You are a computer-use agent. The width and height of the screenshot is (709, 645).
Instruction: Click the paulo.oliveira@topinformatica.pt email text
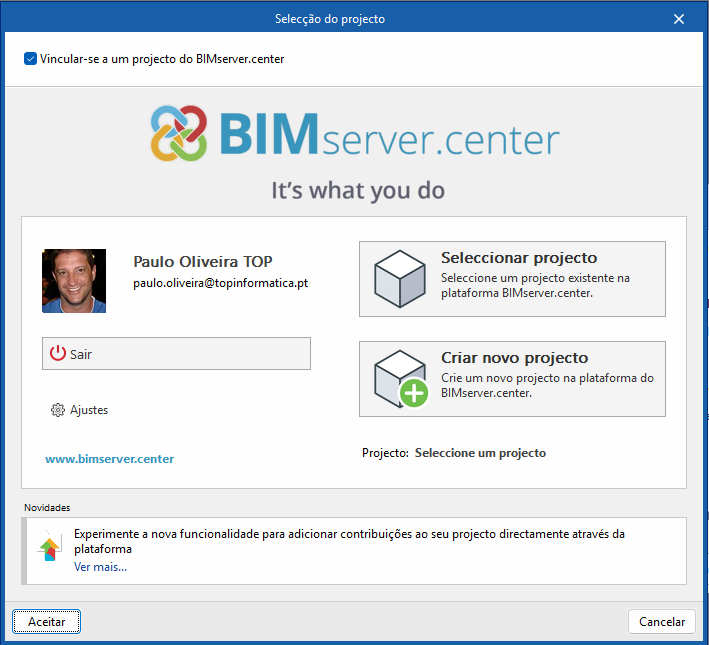tap(221, 283)
